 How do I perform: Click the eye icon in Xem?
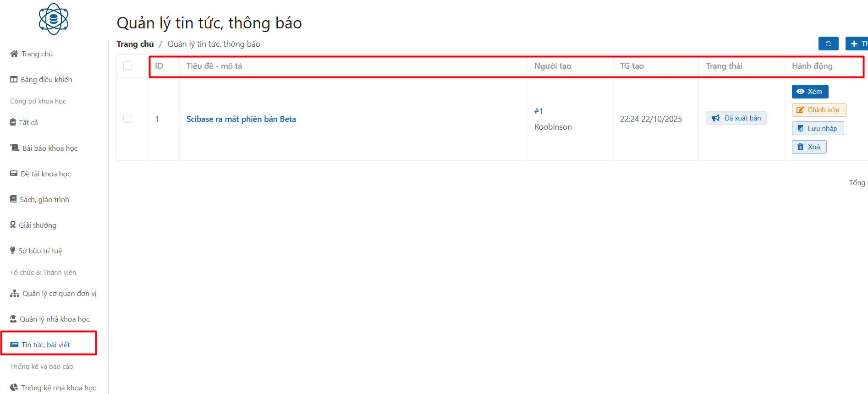coord(800,92)
